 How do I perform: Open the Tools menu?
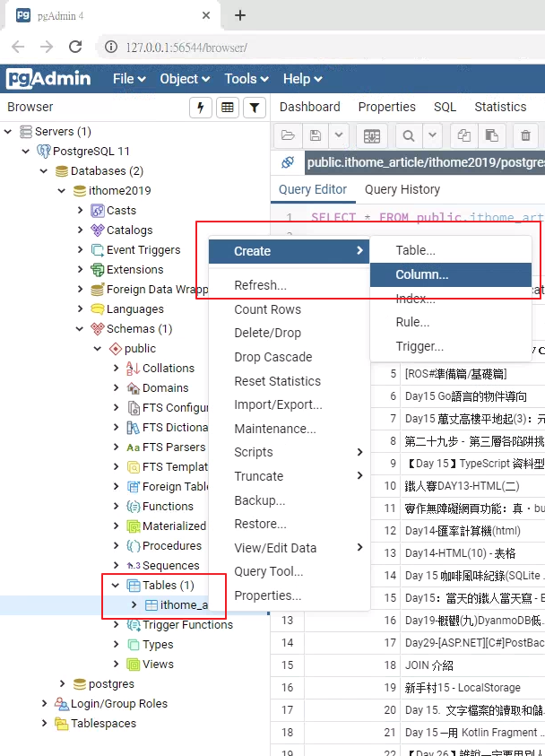(247, 79)
